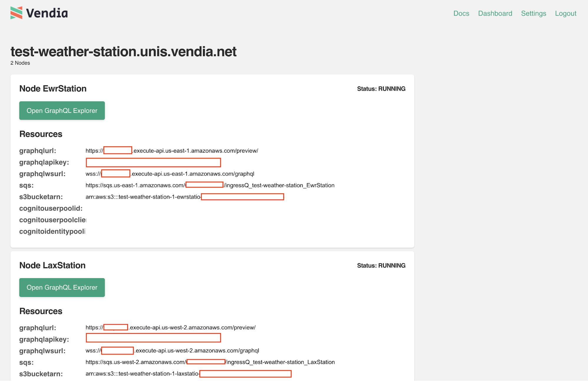Click the Vendia logo icon
This screenshot has height=381, width=588.
coord(16,13)
